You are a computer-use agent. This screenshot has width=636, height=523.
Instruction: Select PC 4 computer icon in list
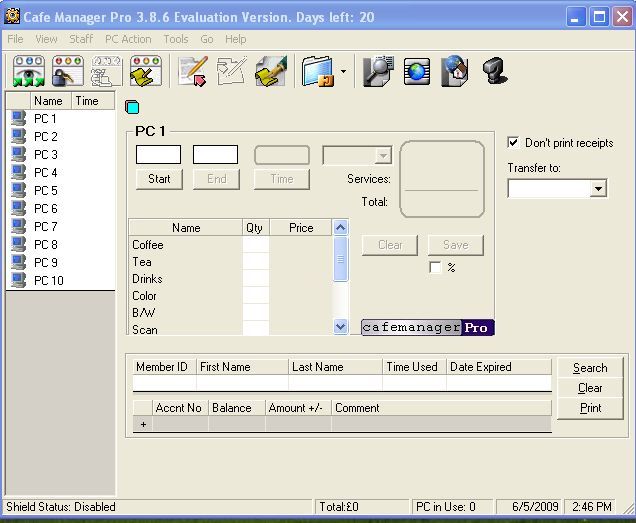tap(18, 172)
